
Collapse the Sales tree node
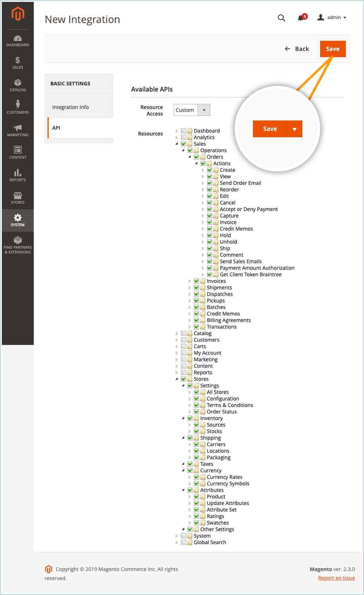[177, 144]
